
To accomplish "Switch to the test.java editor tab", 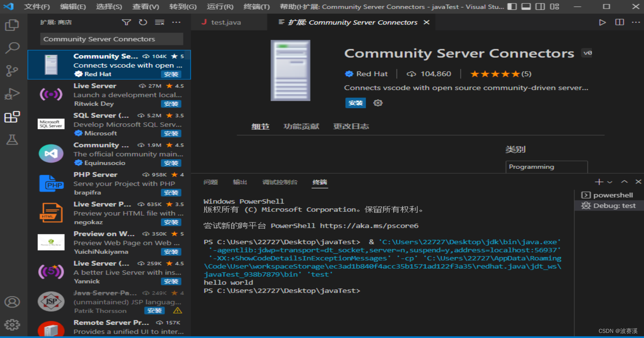I will pos(229,22).
